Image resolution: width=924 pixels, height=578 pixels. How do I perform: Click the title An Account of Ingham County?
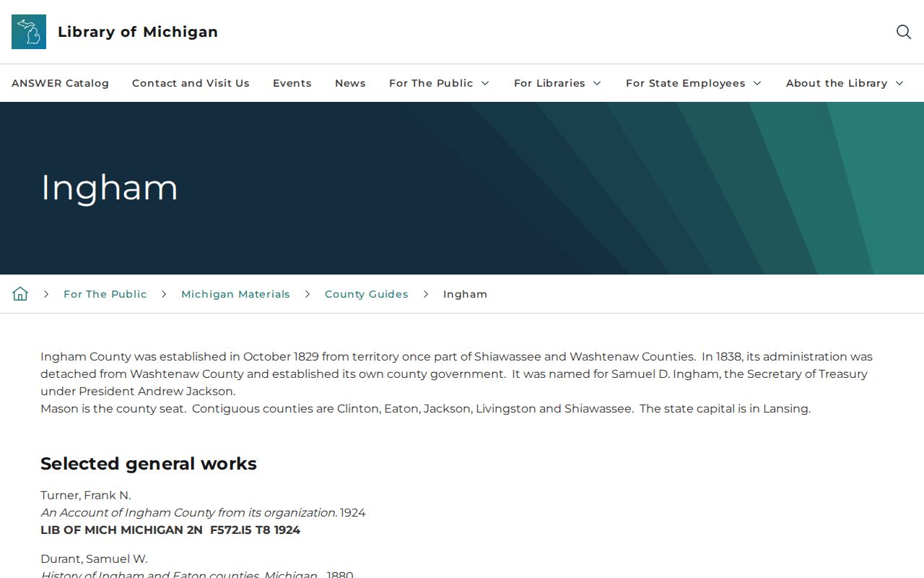189,512
